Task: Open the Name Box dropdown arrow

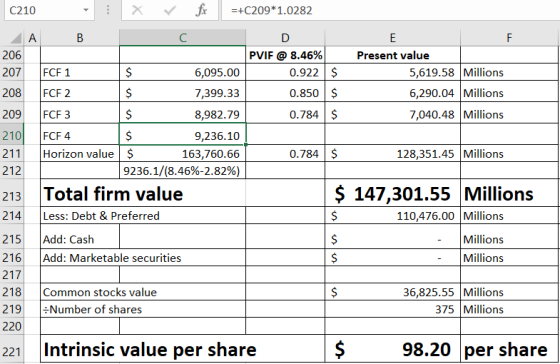Action: 86,10
